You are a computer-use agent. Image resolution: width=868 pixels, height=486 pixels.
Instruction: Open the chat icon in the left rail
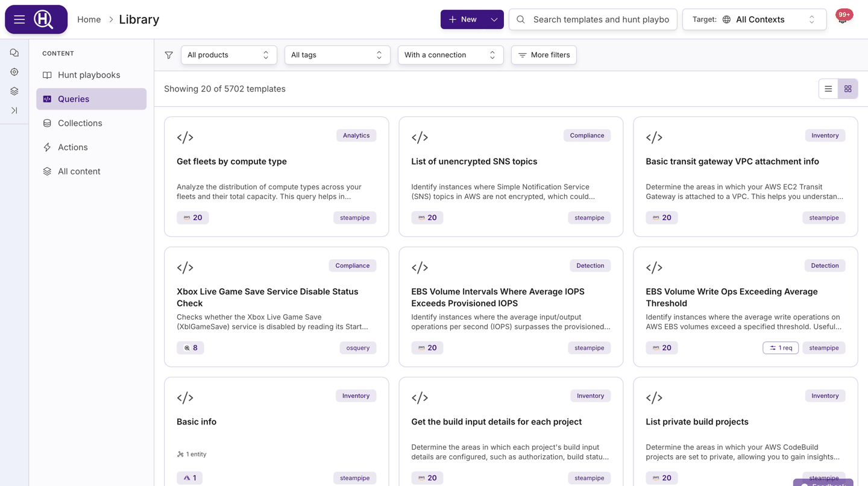pos(14,53)
